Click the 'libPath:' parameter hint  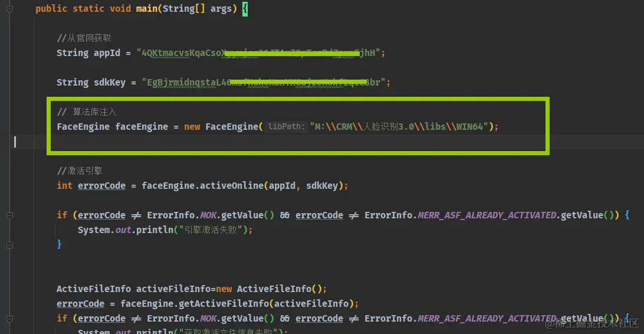(x=286, y=126)
